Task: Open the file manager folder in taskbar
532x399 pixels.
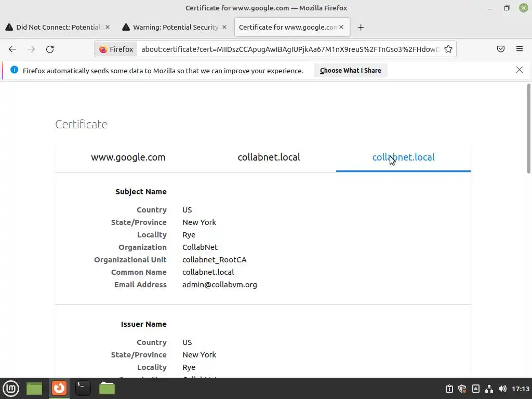Action: (x=107, y=389)
